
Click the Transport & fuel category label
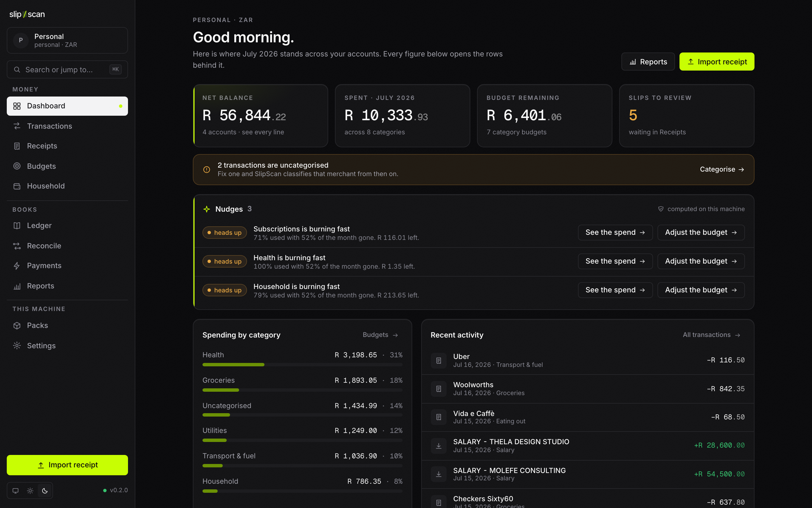[229, 456]
